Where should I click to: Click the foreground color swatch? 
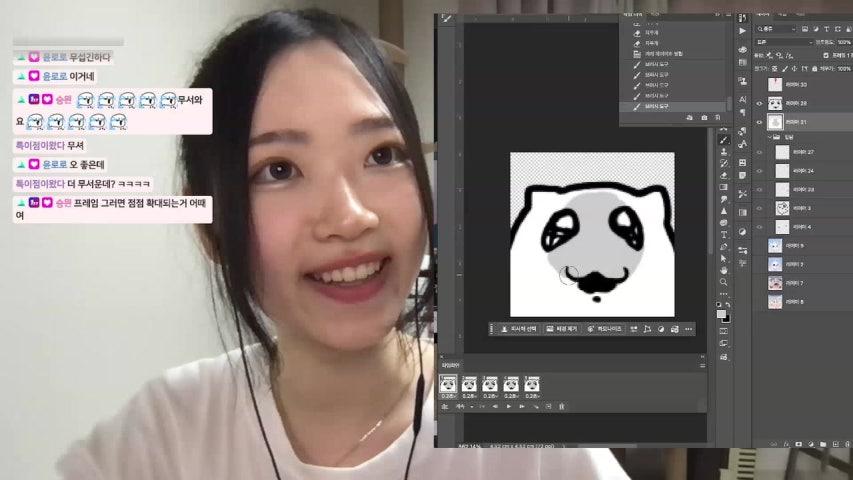pos(721,315)
